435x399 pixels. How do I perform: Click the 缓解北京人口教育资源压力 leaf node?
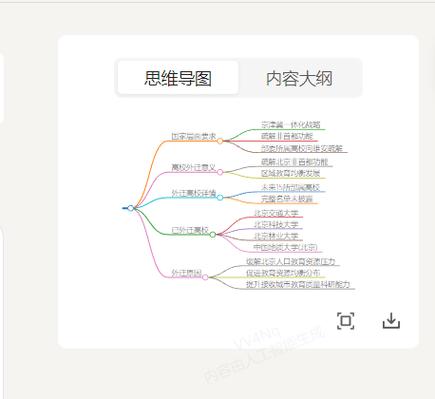[x=291, y=262]
